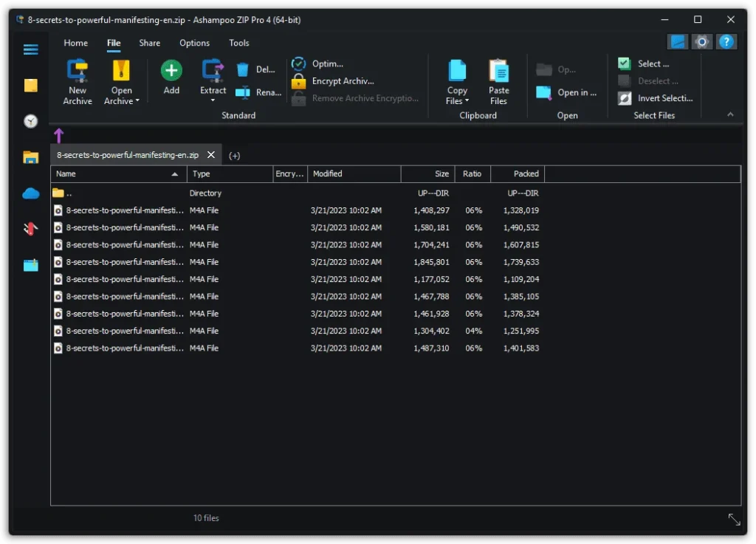The image size is (756, 544).
Task: Open a new tab with (+)
Action: pos(234,156)
